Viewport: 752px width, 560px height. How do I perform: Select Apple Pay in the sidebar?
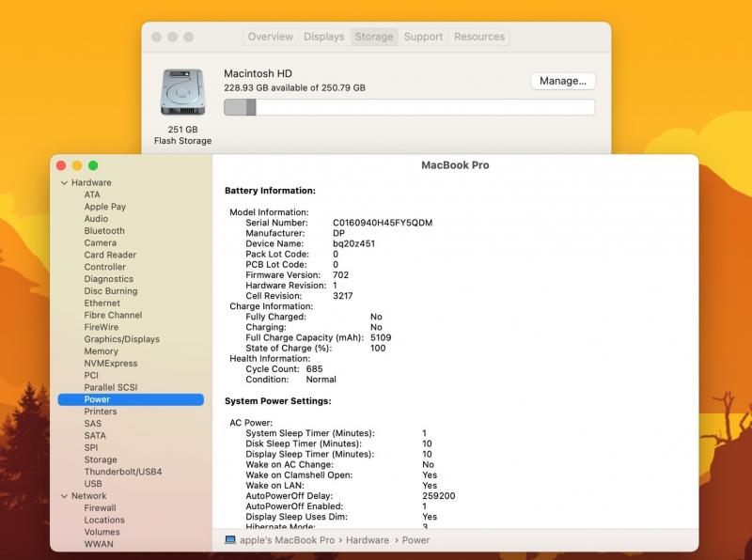coord(105,207)
